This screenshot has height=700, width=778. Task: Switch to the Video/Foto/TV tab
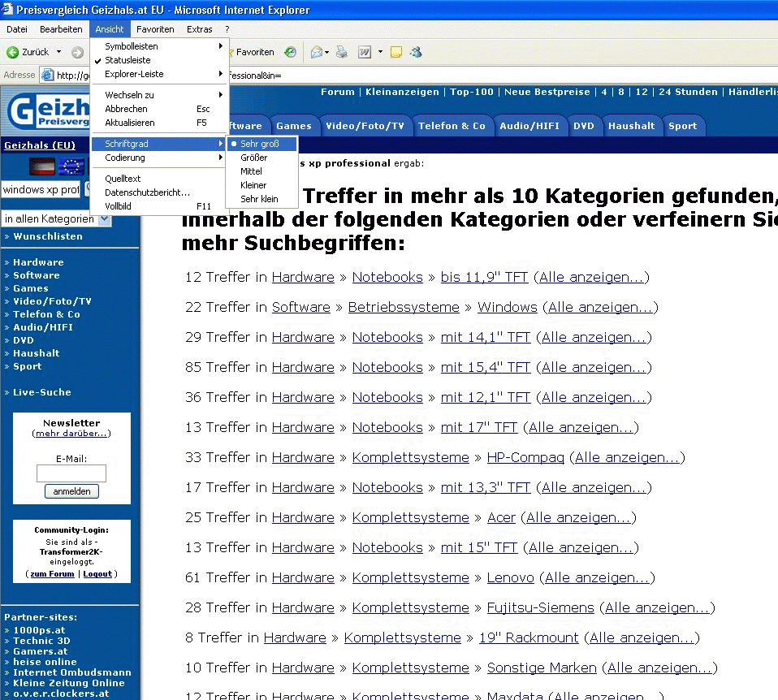coord(365,126)
